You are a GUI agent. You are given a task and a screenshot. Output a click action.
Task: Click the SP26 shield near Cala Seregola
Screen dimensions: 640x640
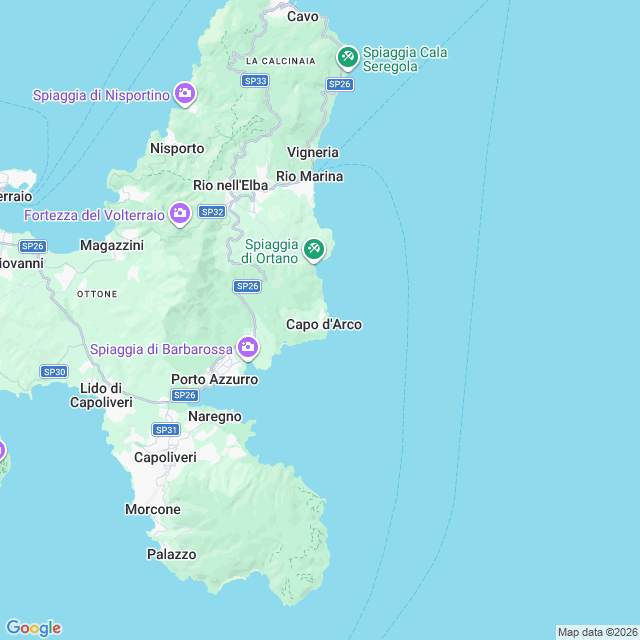[340, 84]
